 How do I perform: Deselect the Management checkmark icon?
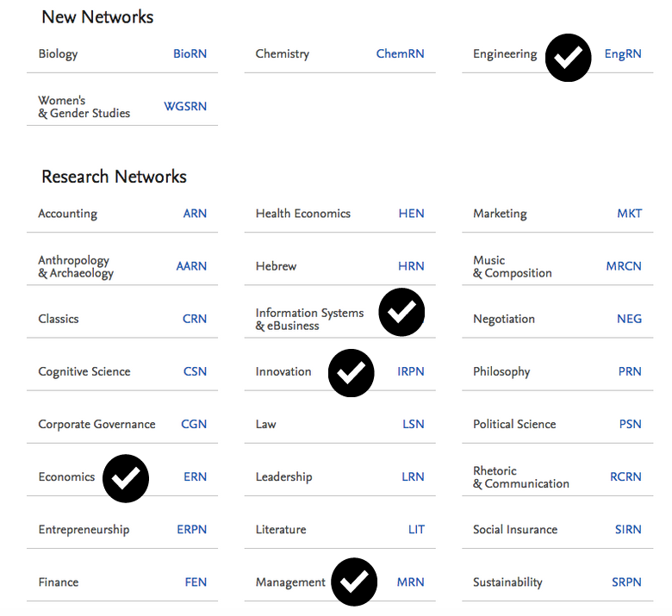pos(355,582)
